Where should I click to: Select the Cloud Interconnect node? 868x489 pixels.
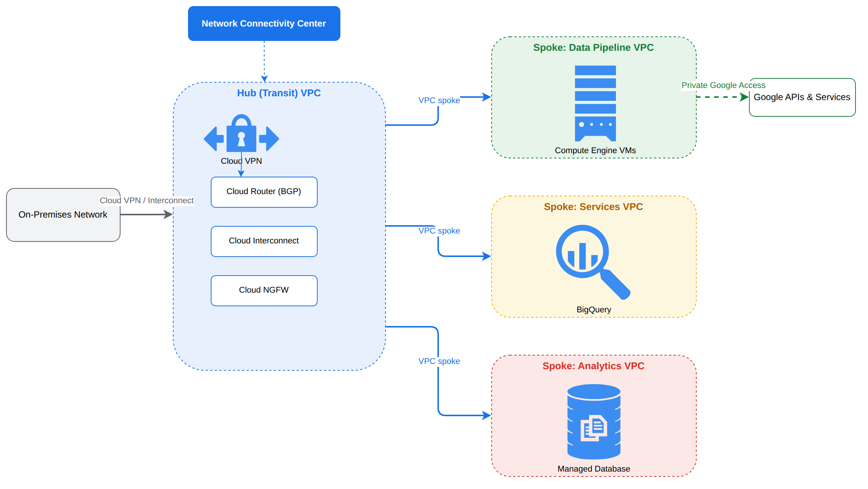(x=264, y=241)
